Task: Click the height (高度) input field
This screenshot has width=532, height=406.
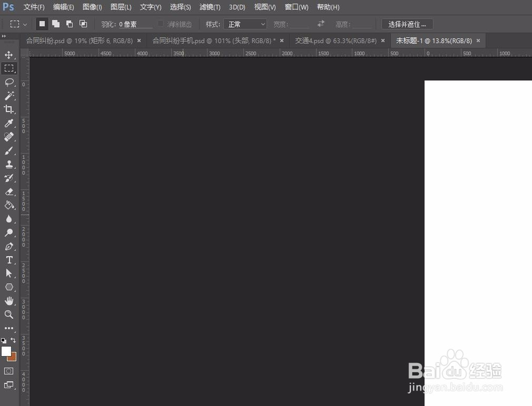Action: click(362, 24)
